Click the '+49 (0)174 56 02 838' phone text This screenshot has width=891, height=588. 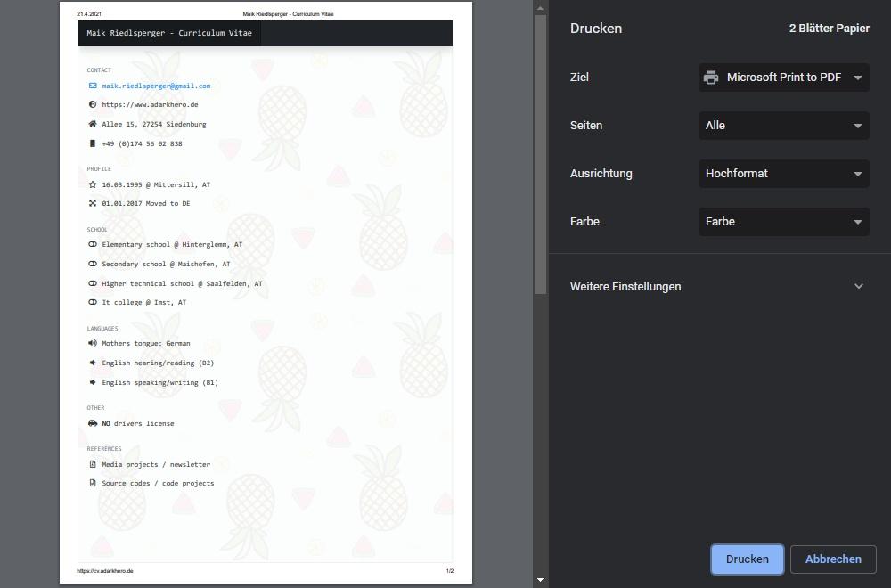[x=142, y=143]
